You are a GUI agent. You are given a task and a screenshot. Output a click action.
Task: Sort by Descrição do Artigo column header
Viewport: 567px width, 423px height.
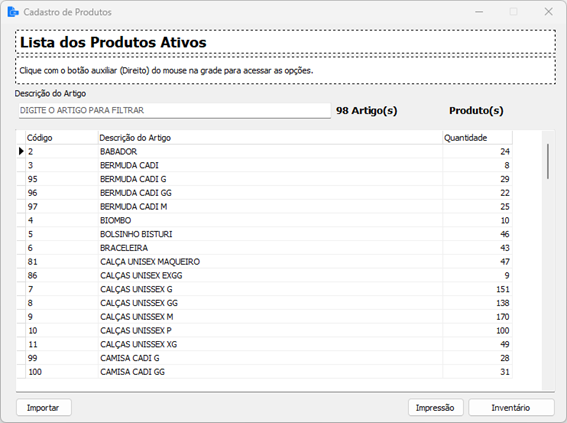tap(270, 138)
